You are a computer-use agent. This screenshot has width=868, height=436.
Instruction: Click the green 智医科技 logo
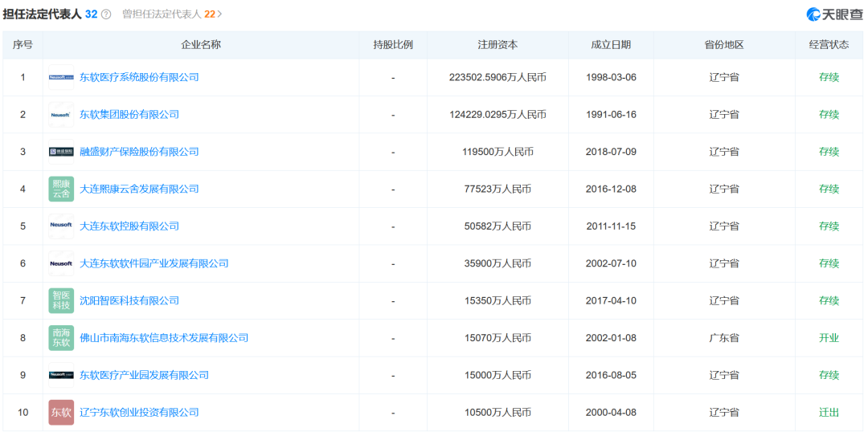[x=61, y=300]
